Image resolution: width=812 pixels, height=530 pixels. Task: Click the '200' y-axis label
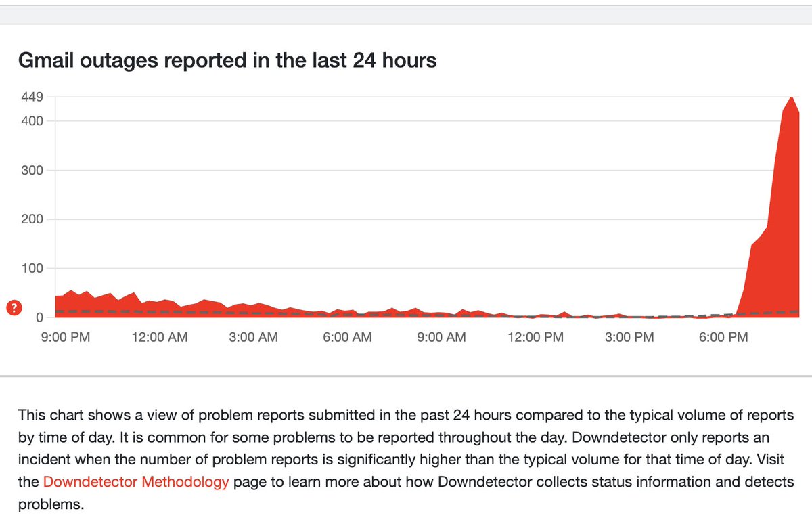(33, 219)
